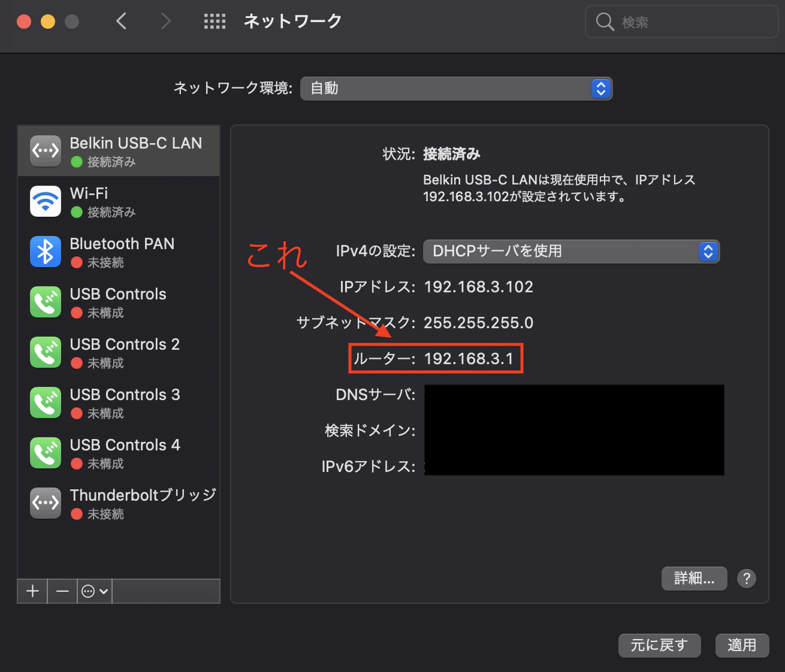Click the router address 192.168.3.1
This screenshot has height=672, width=785.
pos(469,359)
